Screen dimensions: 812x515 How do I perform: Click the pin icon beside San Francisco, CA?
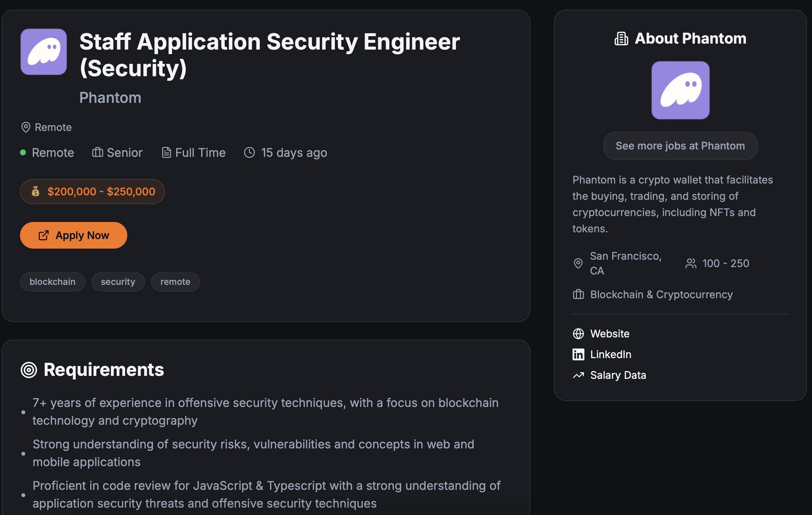point(578,263)
